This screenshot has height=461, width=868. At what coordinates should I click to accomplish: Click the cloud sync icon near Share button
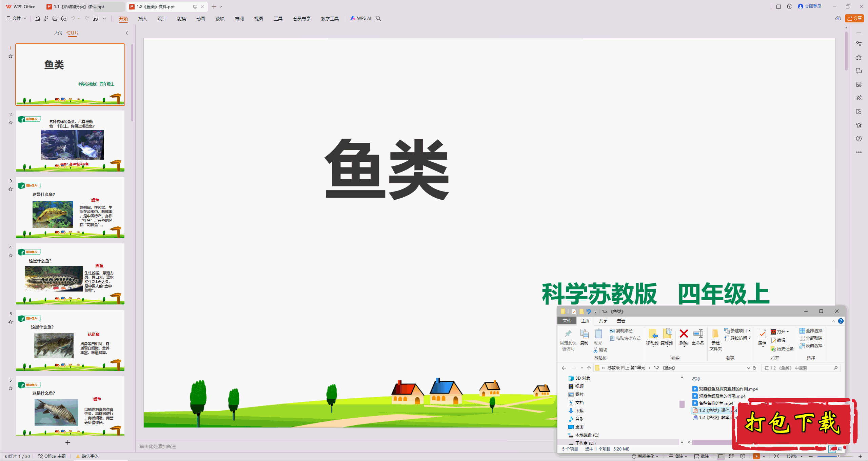pos(838,18)
